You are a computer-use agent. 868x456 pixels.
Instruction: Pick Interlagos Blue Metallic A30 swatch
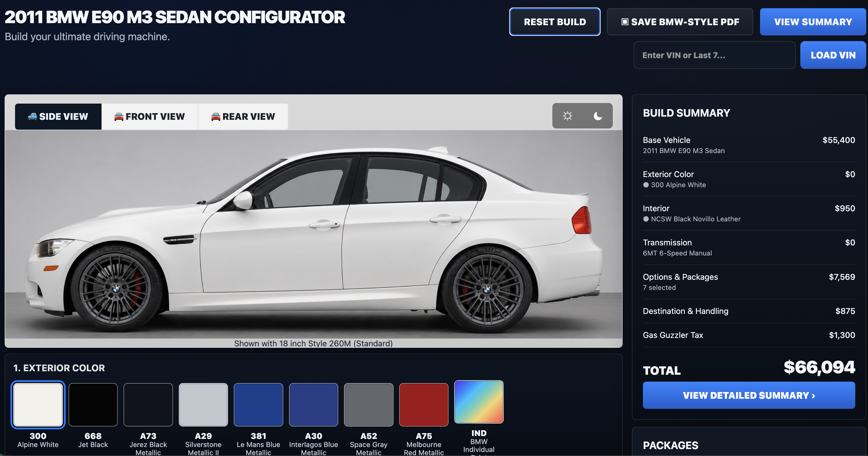click(313, 404)
